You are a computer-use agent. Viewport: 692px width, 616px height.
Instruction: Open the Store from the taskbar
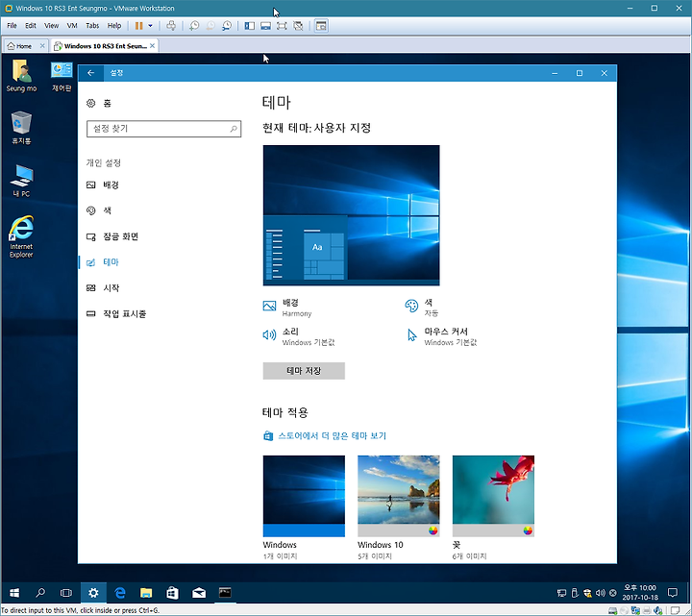pyautogui.click(x=173, y=593)
